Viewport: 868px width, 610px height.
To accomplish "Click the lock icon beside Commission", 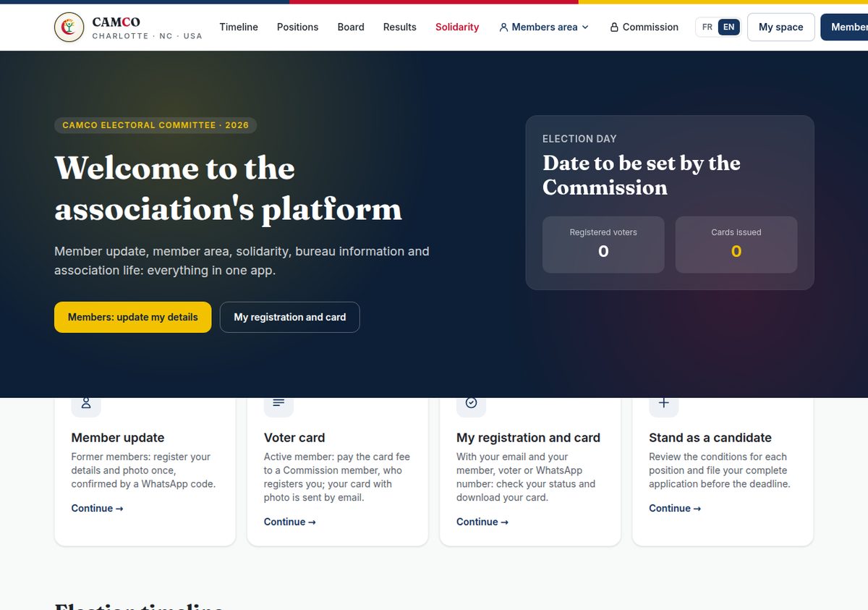I will pyautogui.click(x=614, y=27).
